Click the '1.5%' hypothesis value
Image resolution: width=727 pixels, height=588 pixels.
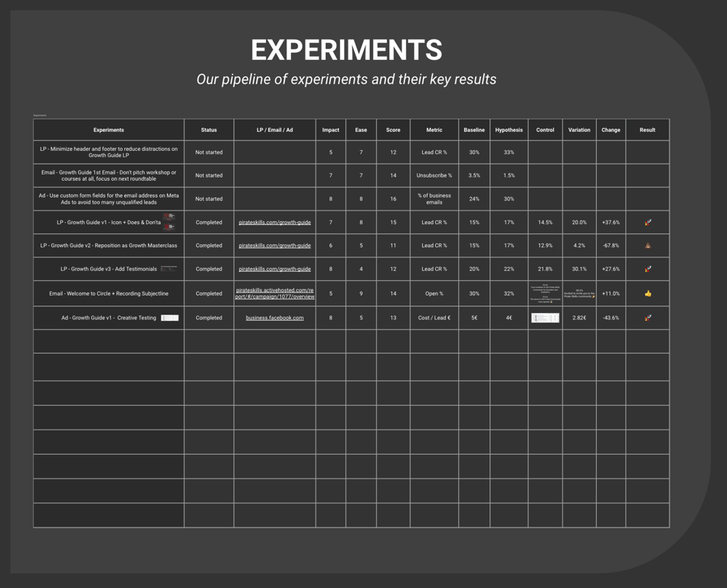pyautogui.click(x=509, y=175)
